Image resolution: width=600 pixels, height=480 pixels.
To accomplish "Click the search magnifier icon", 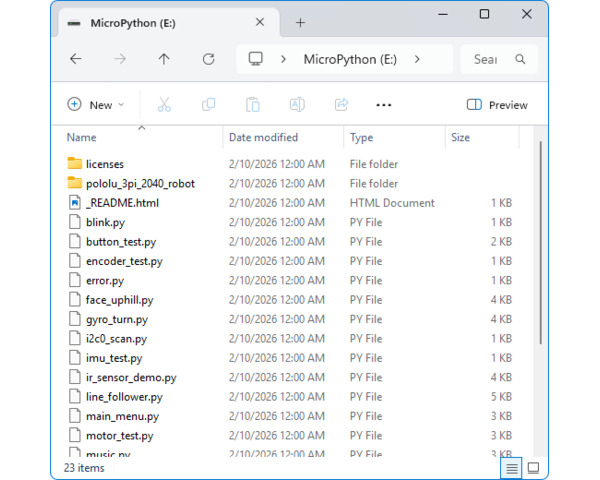I will pos(520,59).
